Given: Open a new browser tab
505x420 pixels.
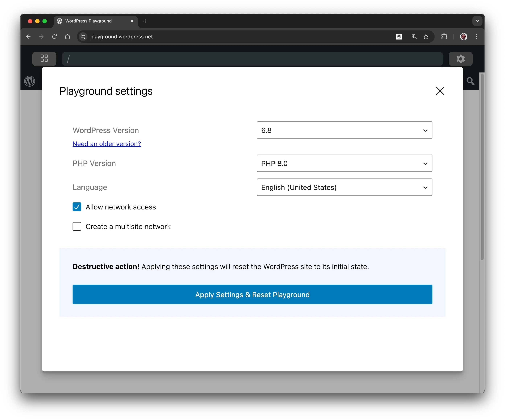Looking at the screenshot, I should click(x=145, y=21).
